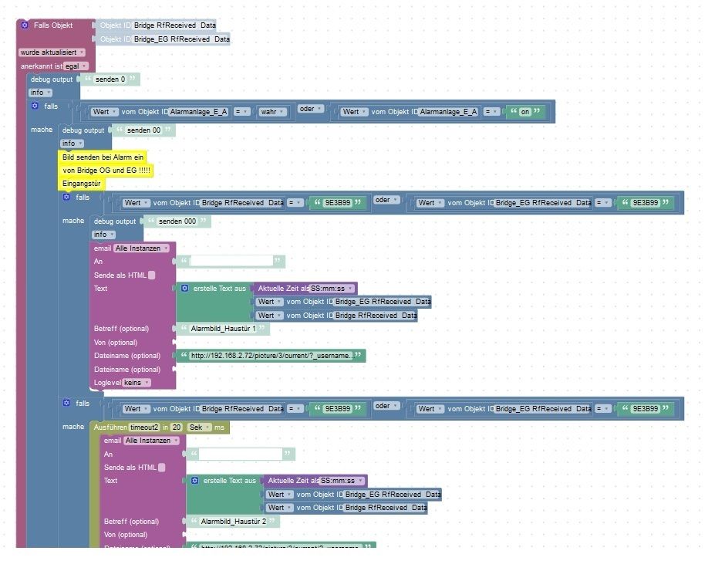This screenshot has height=588, width=725.
Task: Edit the 'senden 000' debug text
Action: tap(177, 221)
